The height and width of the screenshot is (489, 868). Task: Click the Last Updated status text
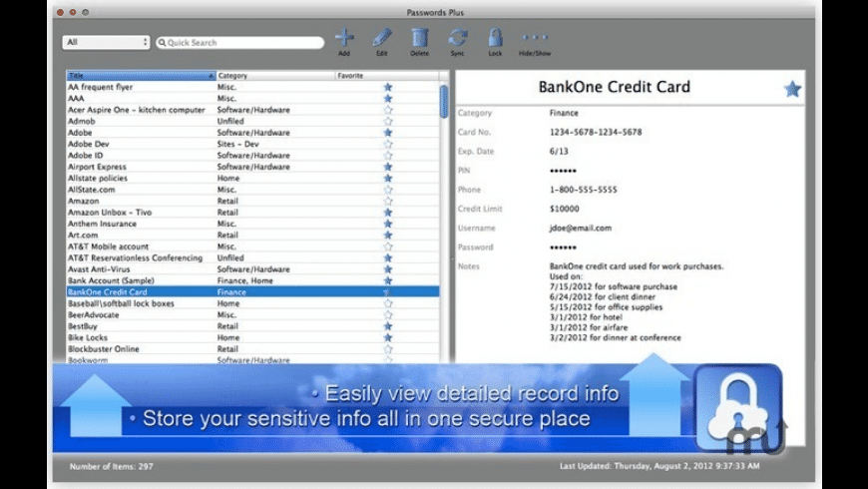[659, 466]
